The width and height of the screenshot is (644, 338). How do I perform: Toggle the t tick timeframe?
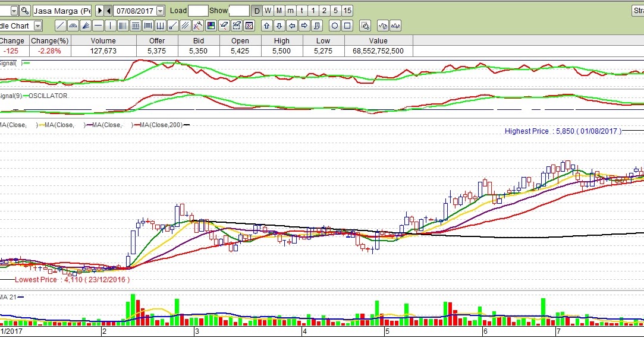click(302, 11)
